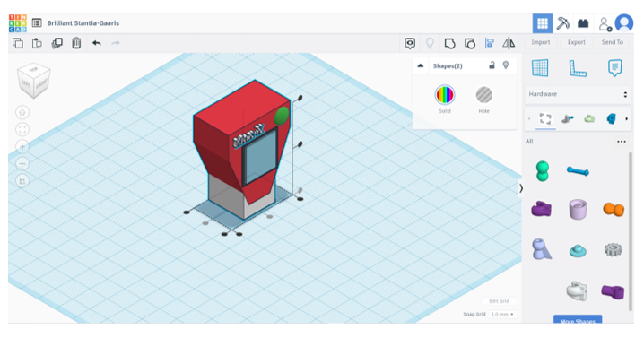
Task: Duplicate and repeat the selection
Action: pos(57,43)
